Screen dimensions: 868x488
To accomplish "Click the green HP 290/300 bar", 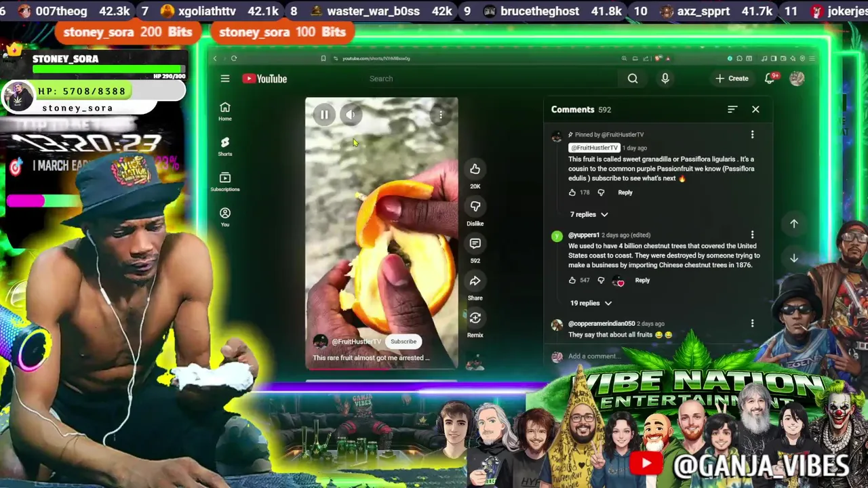I will click(x=108, y=68).
